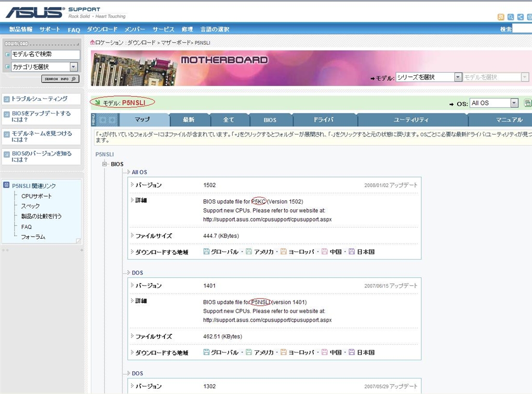Click the header search input field
The height and width of the screenshot is (394, 532).
click(522, 29)
